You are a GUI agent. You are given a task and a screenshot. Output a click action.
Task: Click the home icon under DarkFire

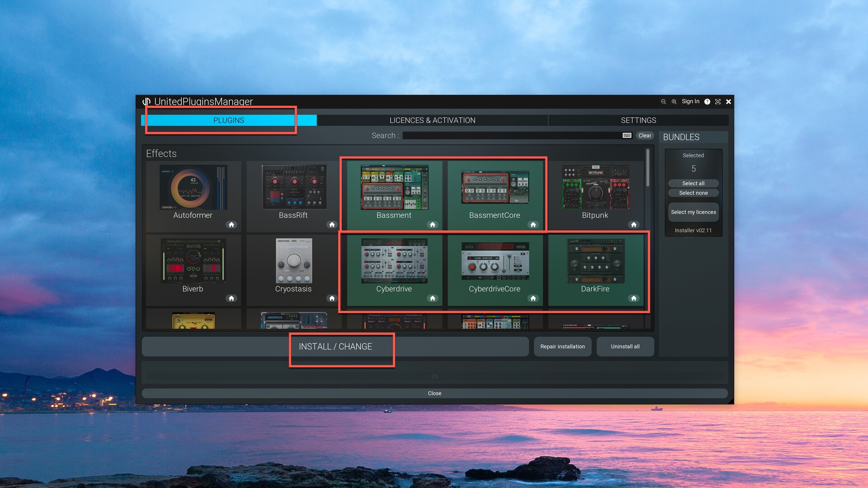pyautogui.click(x=633, y=298)
